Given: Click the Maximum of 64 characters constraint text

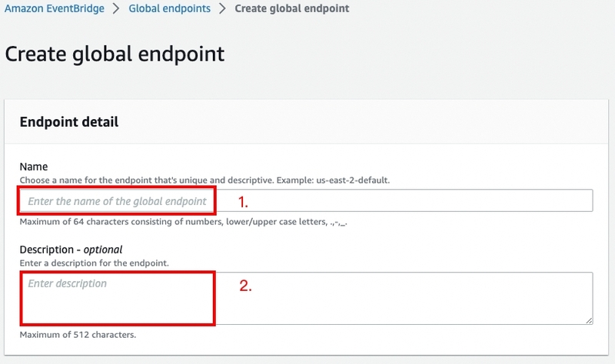Looking at the screenshot, I should pos(183,222).
